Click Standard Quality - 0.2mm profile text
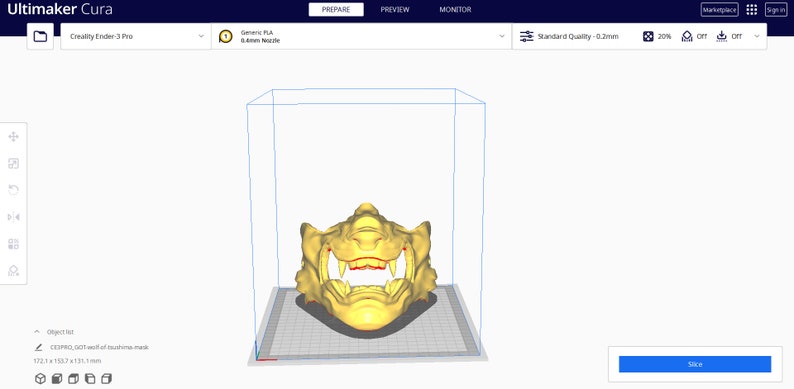Screen dimensions: 794x389 [578, 36]
